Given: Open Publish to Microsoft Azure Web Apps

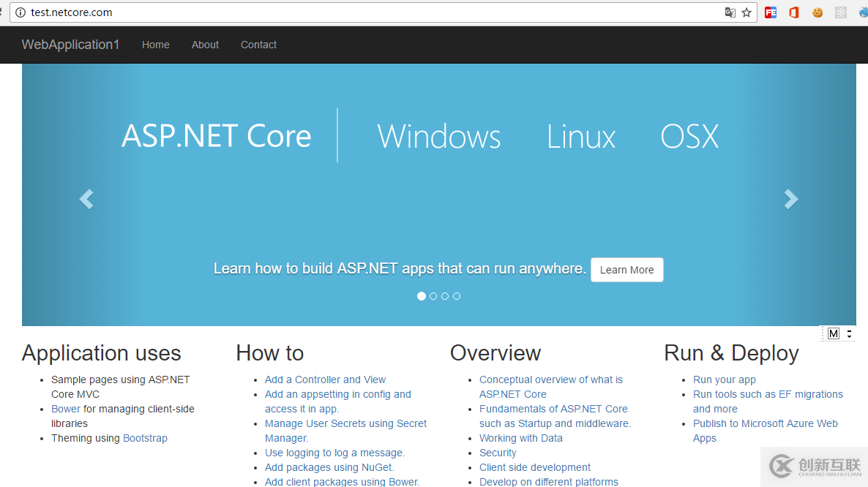Looking at the screenshot, I should [765, 431].
